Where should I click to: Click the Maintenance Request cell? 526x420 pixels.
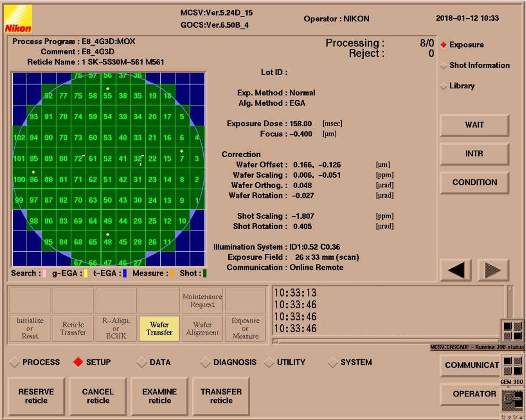(x=202, y=300)
